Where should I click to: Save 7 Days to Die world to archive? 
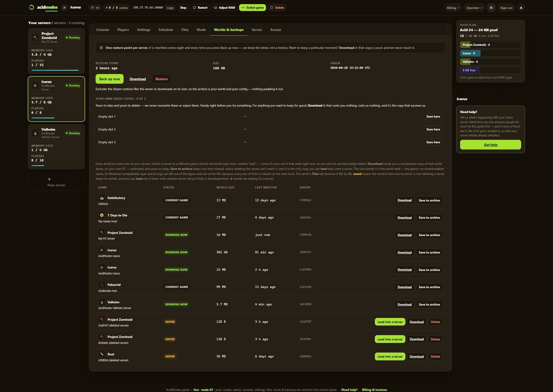click(429, 217)
